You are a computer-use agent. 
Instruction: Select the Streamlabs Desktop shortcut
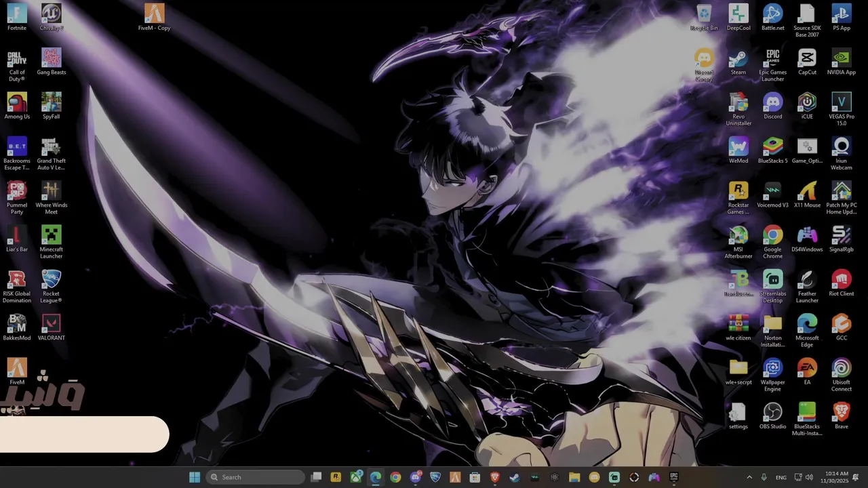pyautogui.click(x=773, y=287)
